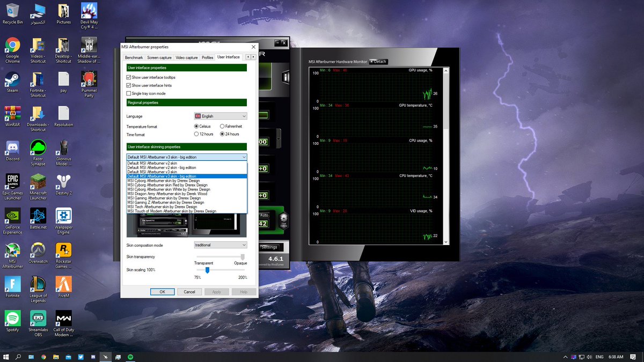Select the Epic Games Launcher icon
644x362 pixels.
click(x=12, y=186)
